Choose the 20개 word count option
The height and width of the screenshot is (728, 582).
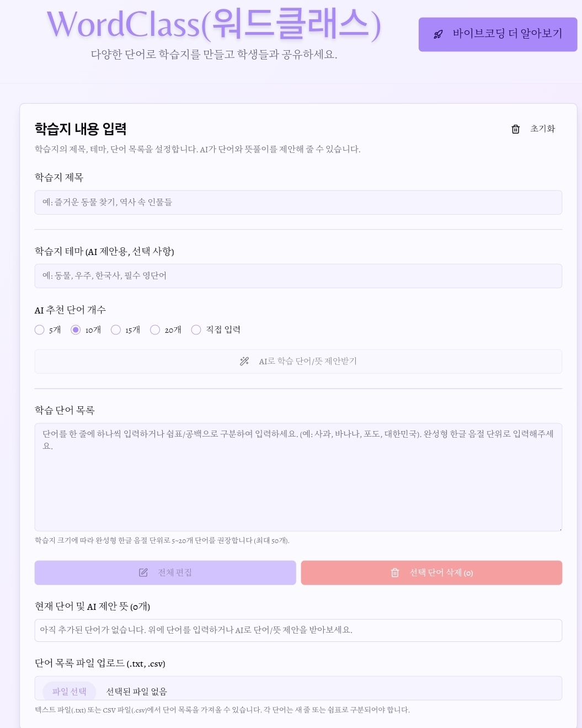[x=155, y=330]
